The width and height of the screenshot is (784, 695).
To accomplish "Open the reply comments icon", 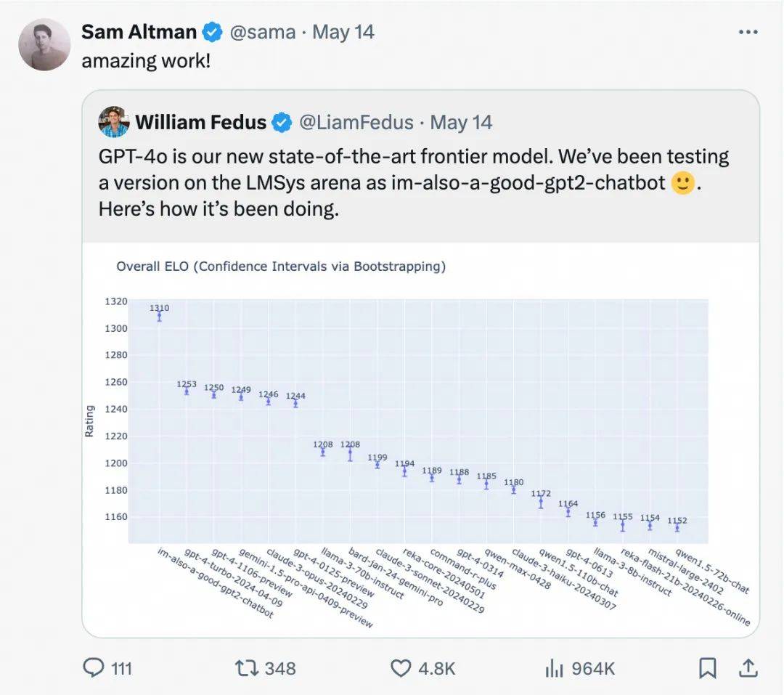I will coord(94,668).
